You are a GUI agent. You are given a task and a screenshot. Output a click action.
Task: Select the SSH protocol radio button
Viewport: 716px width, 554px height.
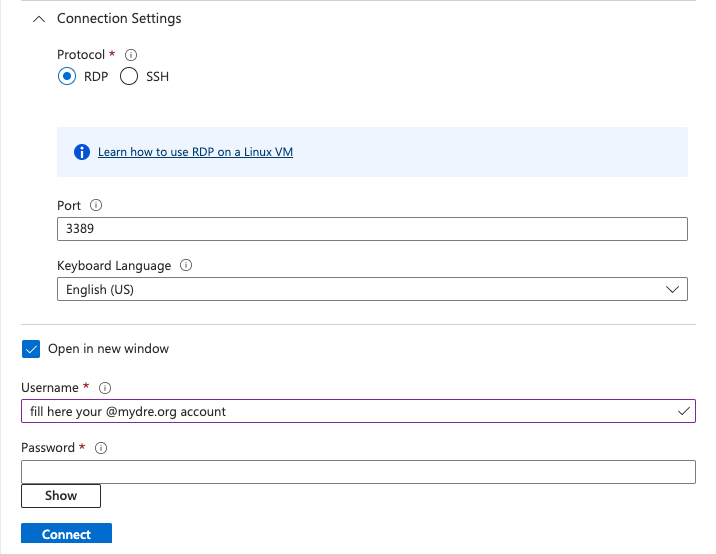[x=129, y=76]
